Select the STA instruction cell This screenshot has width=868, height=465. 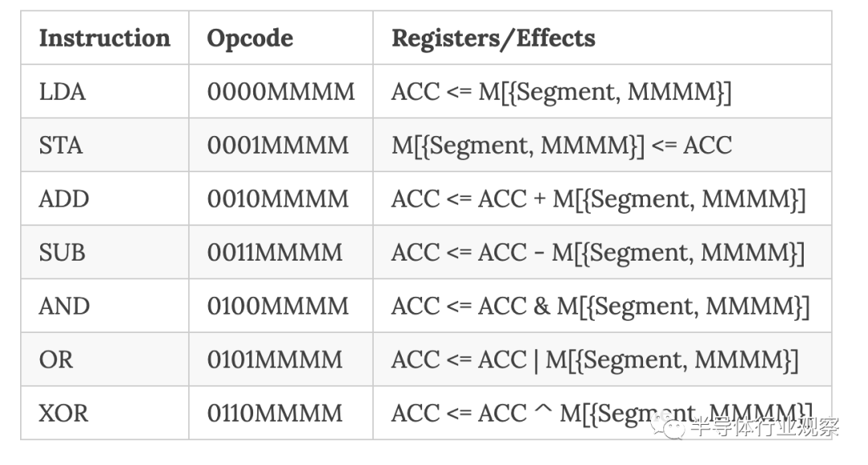click(x=60, y=145)
